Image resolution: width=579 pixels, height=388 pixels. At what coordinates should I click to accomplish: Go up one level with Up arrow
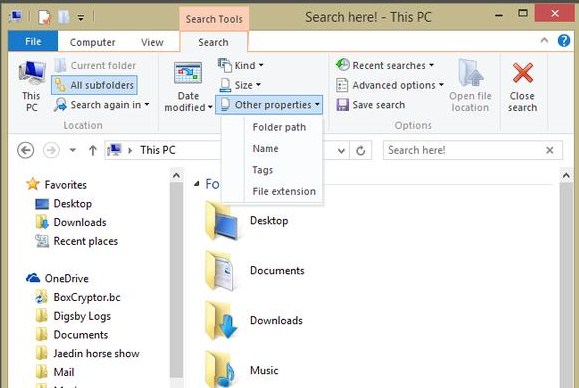(x=93, y=150)
